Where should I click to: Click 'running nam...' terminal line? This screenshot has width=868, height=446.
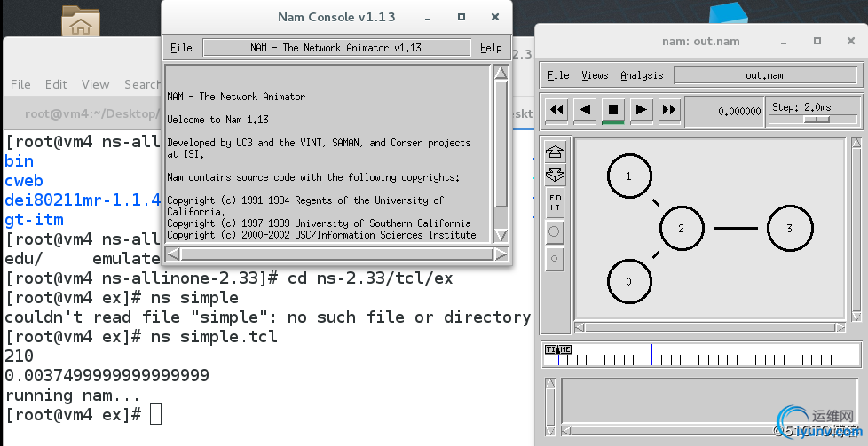pos(72,395)
